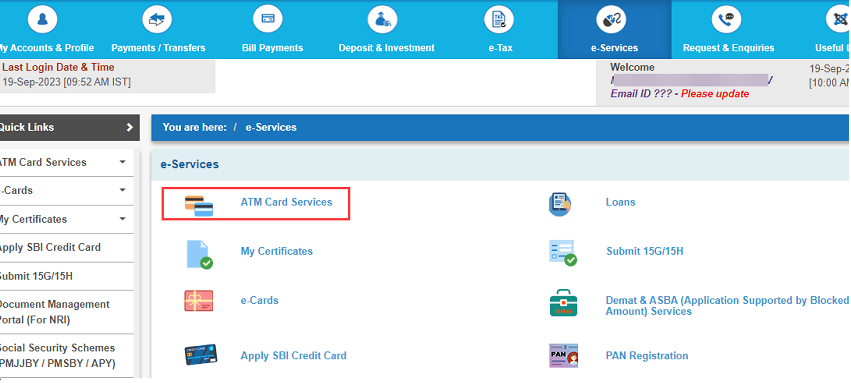
Task: Open Document Management Portal (For NRI) sidebar link
Action: pyautogui.click(x=54, y=312)
